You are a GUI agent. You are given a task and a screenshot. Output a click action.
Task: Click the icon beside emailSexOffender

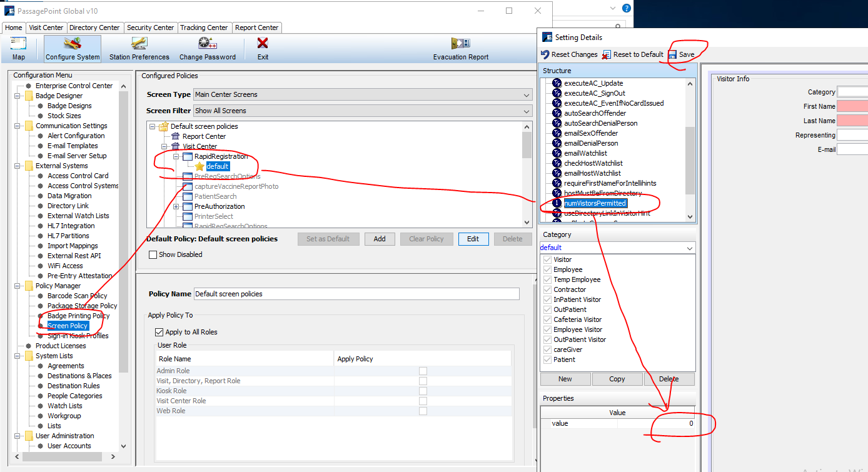[557, 133]
